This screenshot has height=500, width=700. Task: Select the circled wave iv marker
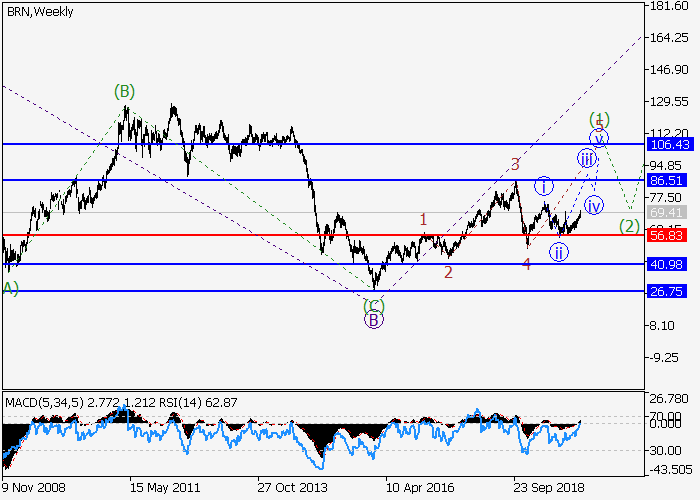click(594, 205)
